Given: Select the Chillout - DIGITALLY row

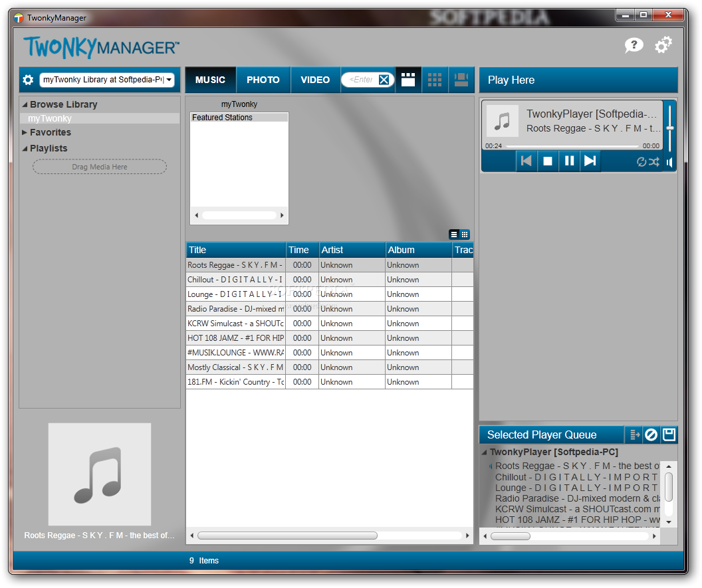Looking at the screenshot, I should (x=330, y=280).
